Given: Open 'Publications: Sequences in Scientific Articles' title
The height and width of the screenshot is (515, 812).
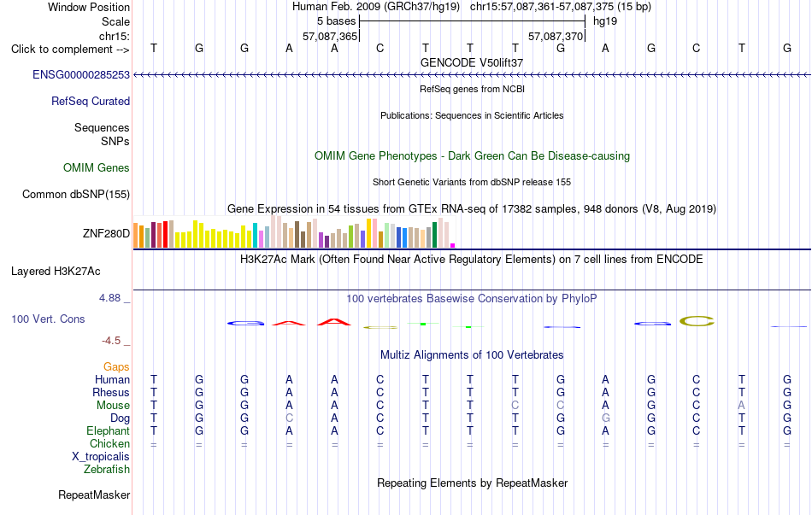Looking at the screenshot, I should 472,115.
